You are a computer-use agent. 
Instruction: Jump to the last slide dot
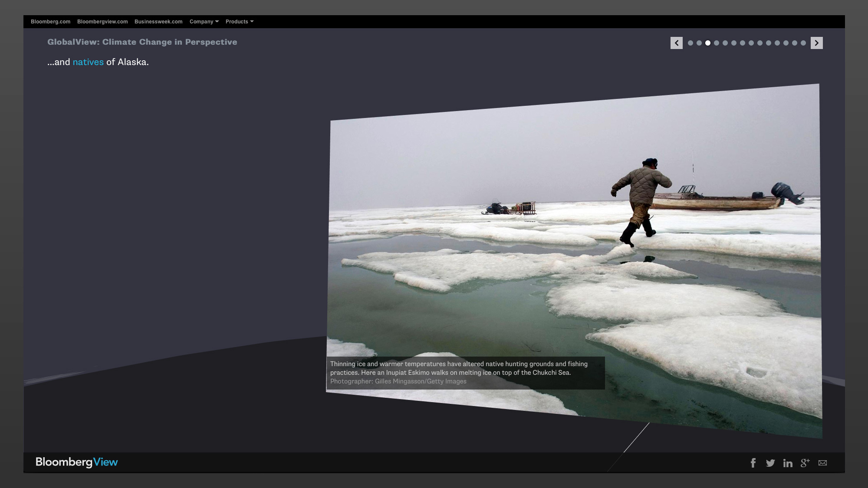803,43
